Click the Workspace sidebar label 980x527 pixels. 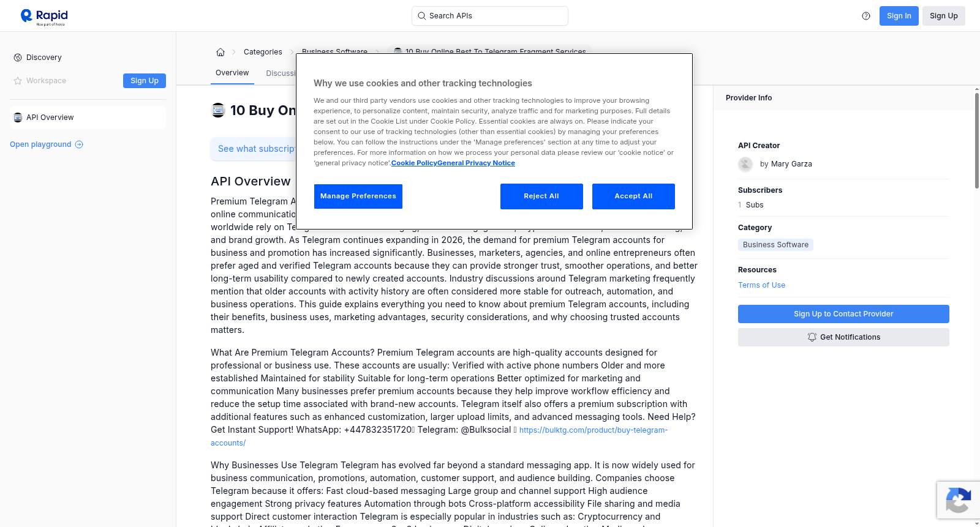[46, 81]
